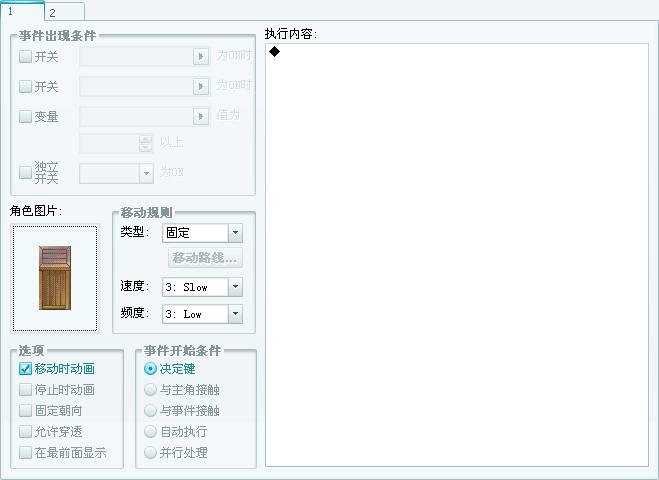Viewport: 659px width, 480px height.
Task: Click the variable value number field
Action: click(x=109, y=143)
